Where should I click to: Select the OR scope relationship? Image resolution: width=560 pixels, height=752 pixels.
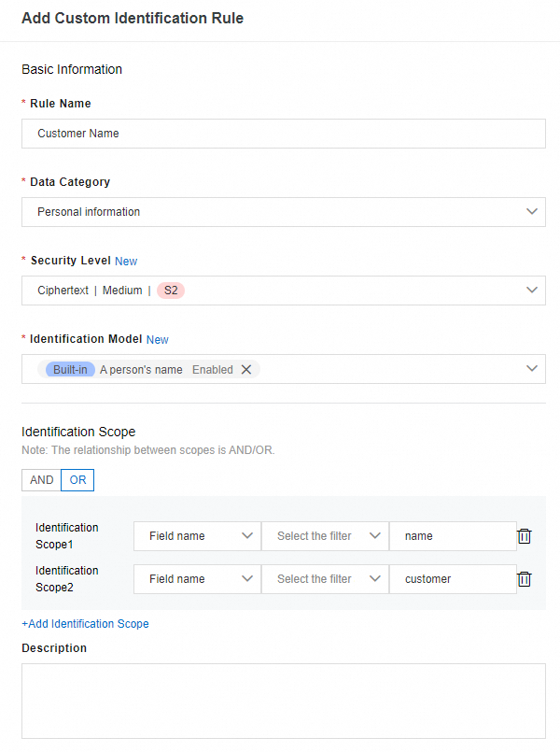(x=77, y=480)
